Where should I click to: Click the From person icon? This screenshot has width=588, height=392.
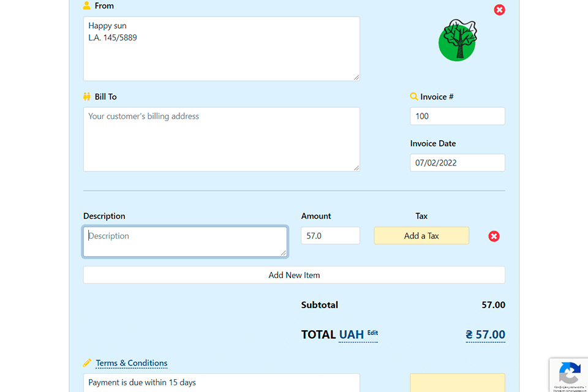tap(86, 6)
